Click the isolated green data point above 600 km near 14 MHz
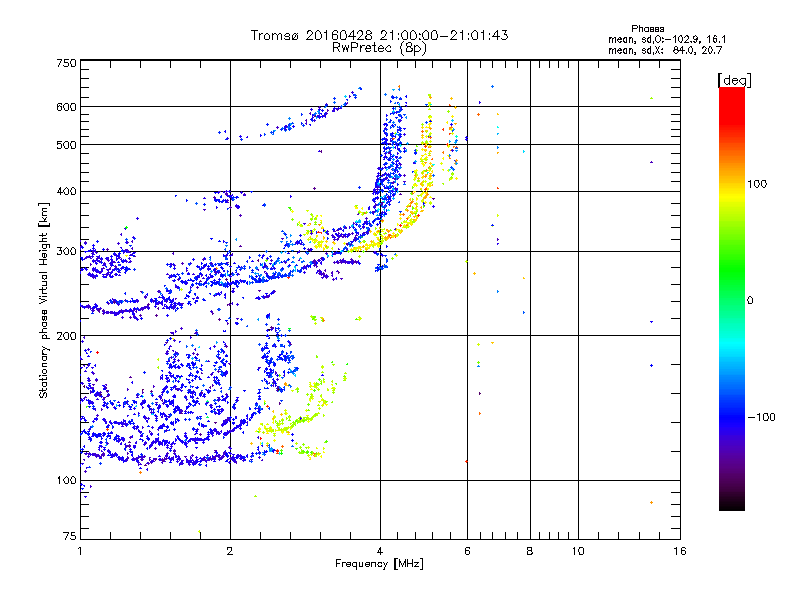Image resolution: width=800 pixels, height=600 pixels. pyautogui.click(x=652, y=98)
